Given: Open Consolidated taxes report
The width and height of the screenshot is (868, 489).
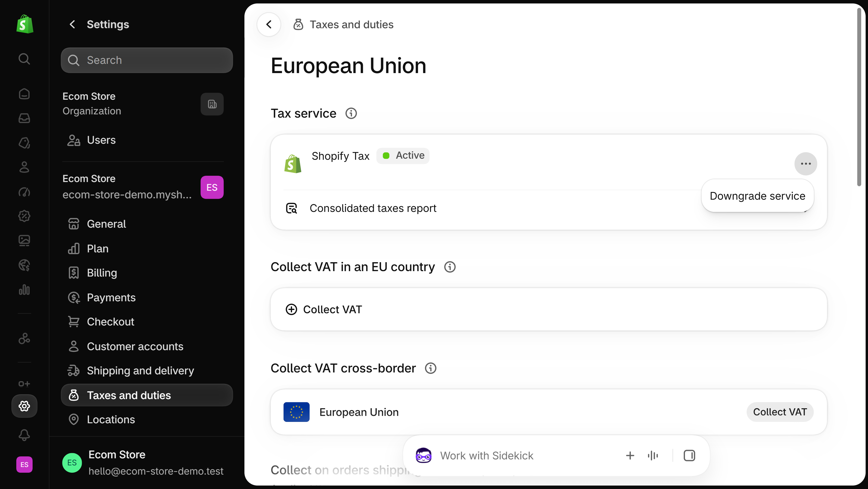Looking at the screenshot, I should click(549, 209).
